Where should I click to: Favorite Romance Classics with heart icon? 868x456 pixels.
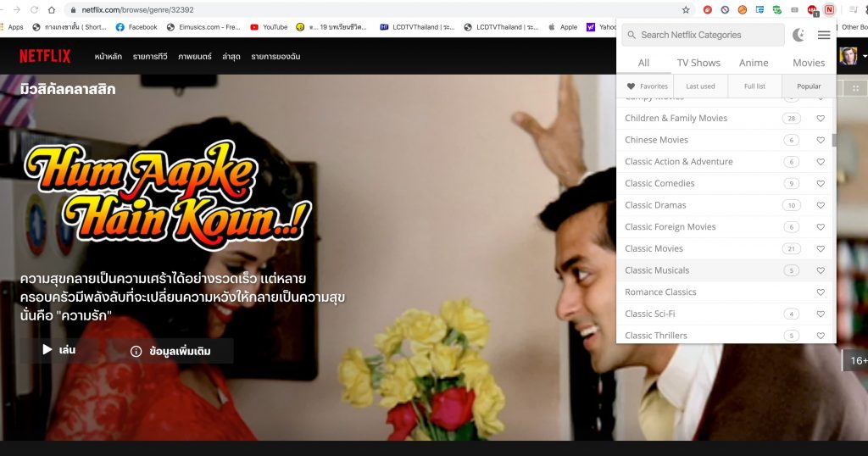(x=821, y=292)
